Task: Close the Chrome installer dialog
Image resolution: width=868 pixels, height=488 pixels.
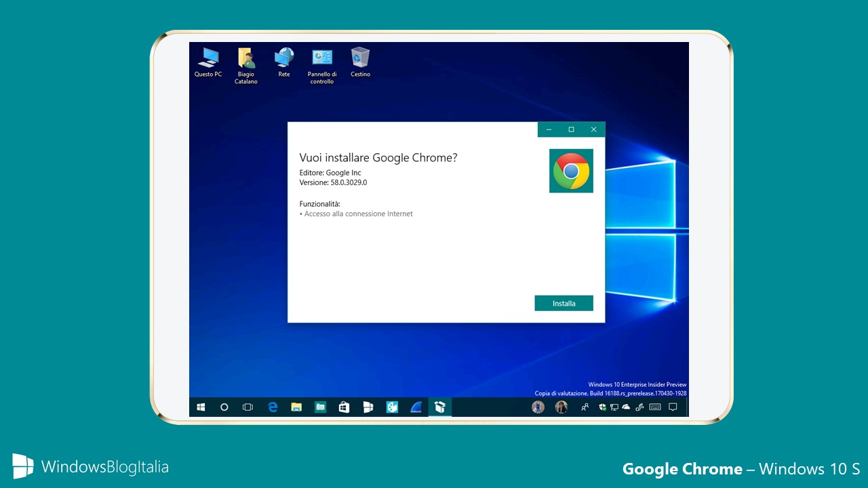Action: pyautogui.click(x=593, y=129)
